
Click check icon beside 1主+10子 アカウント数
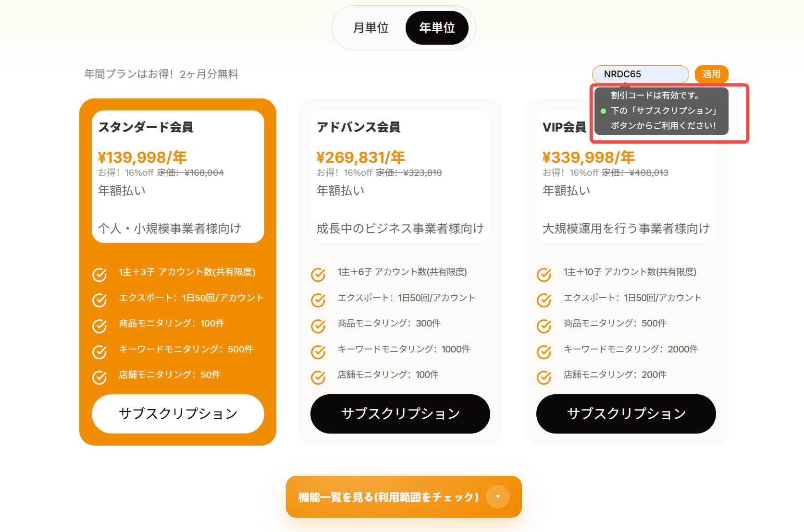(544, 275)
